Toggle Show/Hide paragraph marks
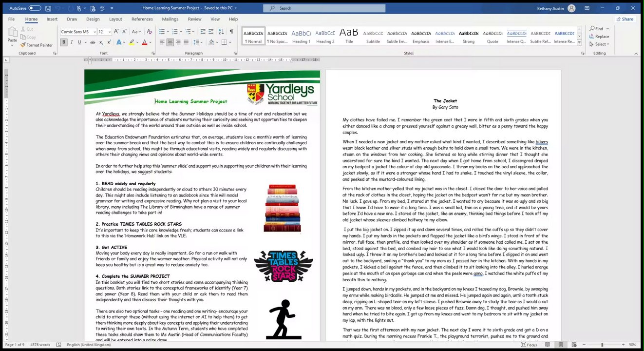 pyautogui.click(x=231, y=32)
